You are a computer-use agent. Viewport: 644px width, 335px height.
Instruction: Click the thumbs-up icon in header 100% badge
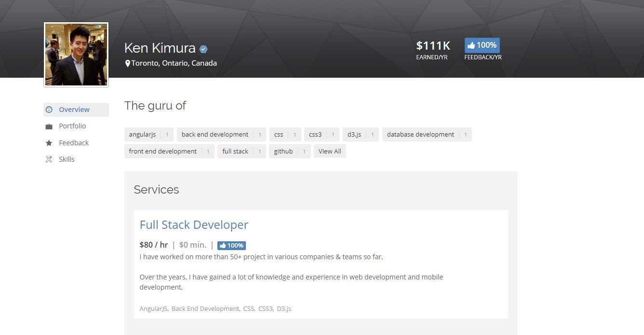click(471, 45)
